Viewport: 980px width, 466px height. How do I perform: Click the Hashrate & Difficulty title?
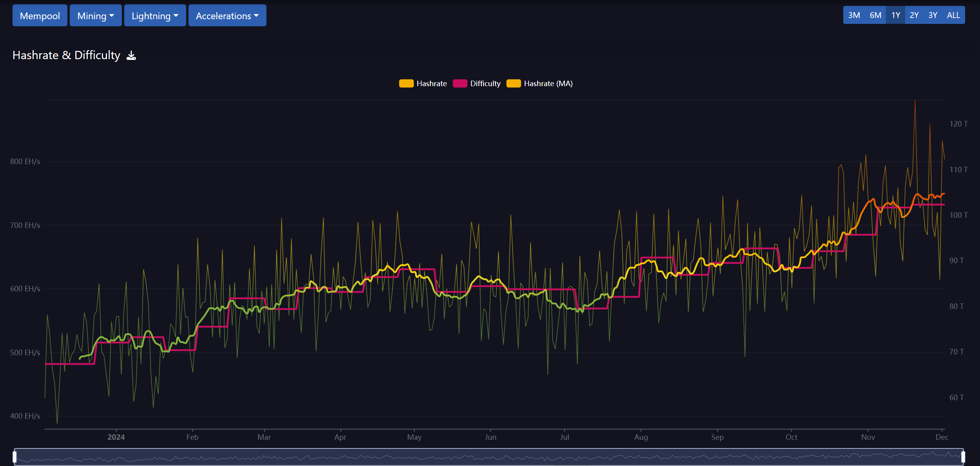coord(66,55)
